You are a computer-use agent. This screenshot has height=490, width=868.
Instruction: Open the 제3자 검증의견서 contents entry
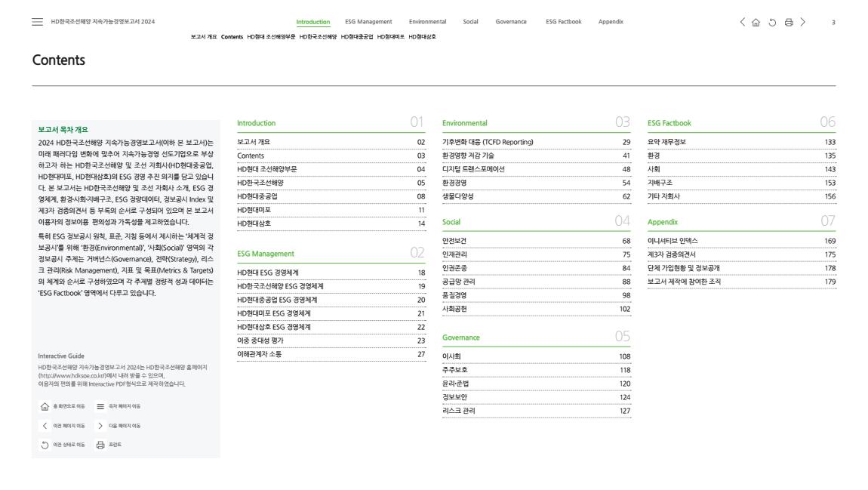673,254
